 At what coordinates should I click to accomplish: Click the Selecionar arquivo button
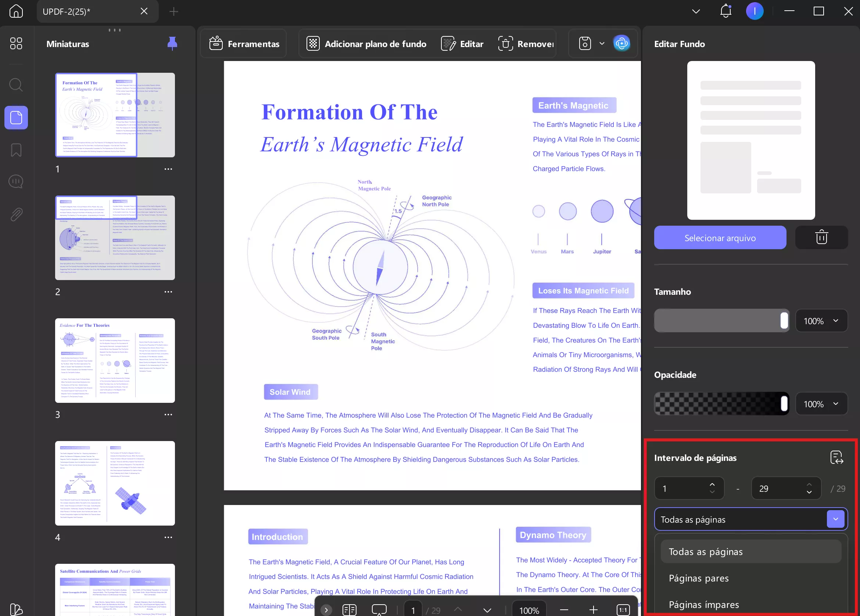[x=720, y=238]
